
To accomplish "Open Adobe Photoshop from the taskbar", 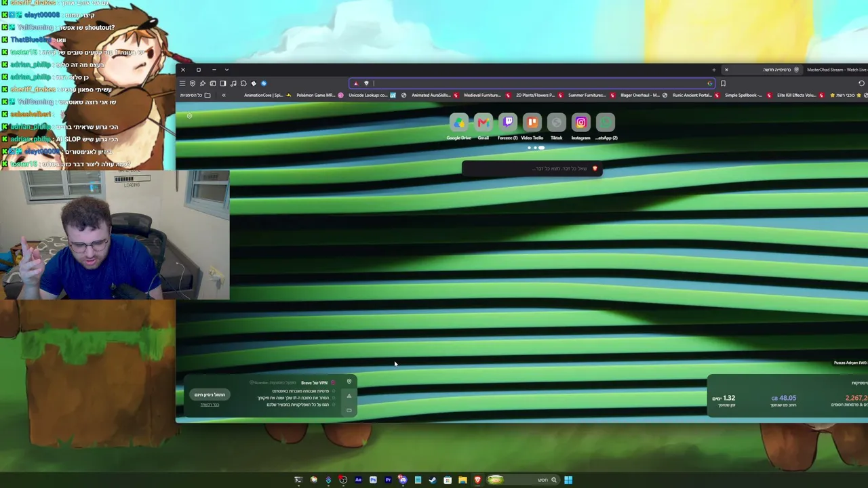I will tap(373, 480).
